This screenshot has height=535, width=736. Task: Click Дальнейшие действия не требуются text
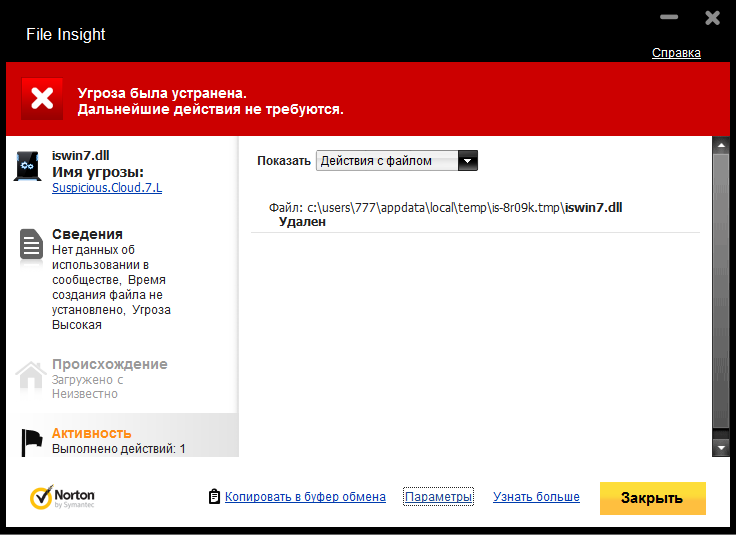(x=210, y=109)
